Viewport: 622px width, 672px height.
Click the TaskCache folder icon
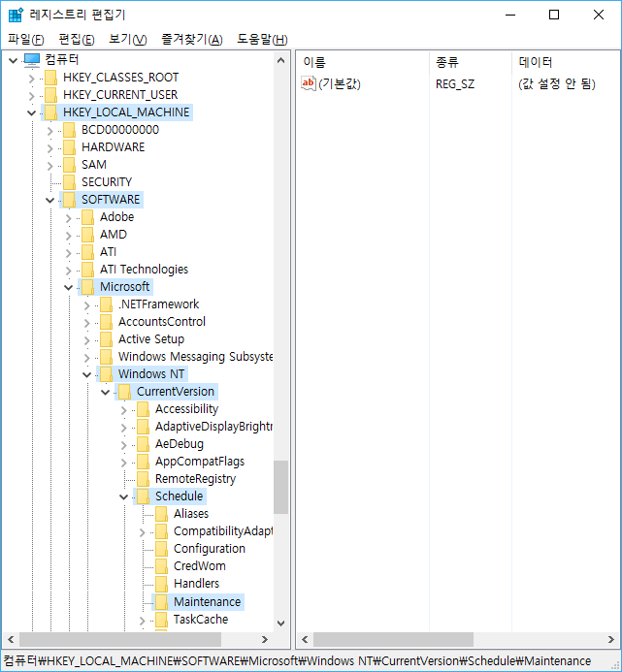click(x=161, y=620)
